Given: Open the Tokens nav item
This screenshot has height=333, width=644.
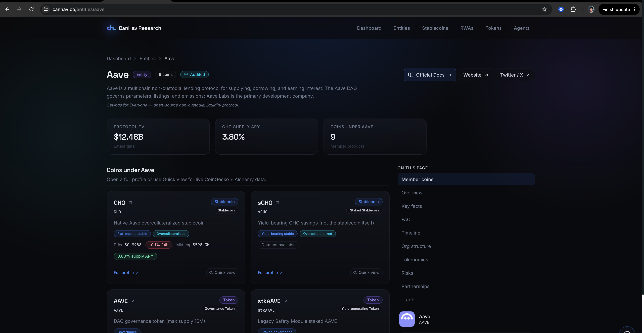Looking at the screenshot, I should click(x=493, y=28).
